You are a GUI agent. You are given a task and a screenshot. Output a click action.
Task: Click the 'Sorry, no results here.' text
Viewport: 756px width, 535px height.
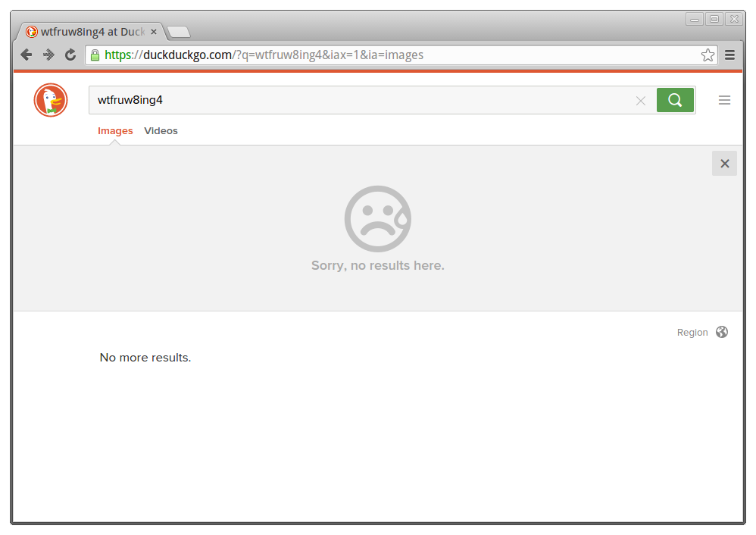tap(378, 266)
